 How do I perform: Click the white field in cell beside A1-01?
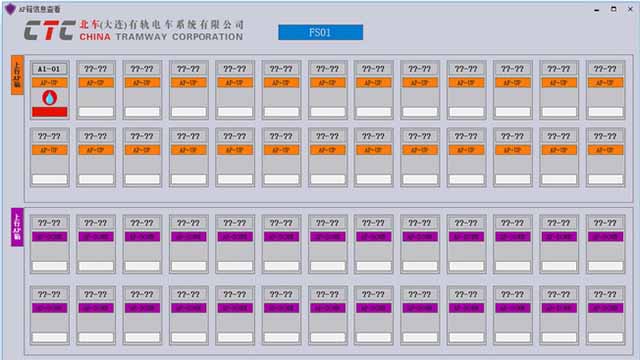tap(96, 112)
